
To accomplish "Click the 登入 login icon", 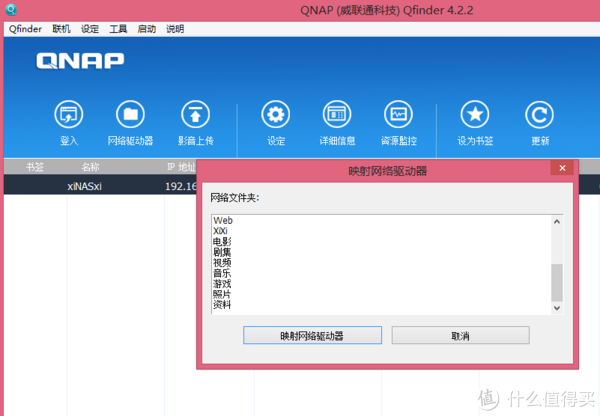I will (69, 114).
